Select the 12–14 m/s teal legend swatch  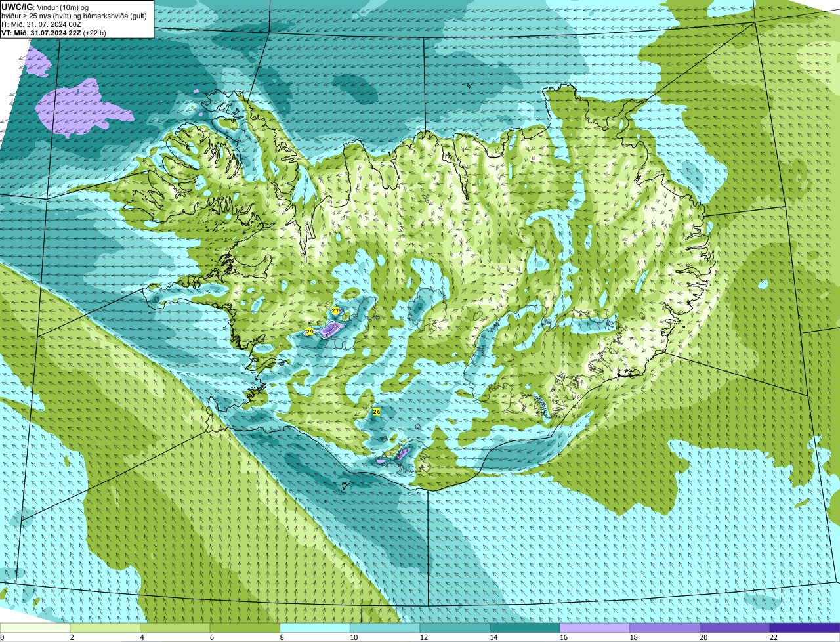(x=455, y=628)
